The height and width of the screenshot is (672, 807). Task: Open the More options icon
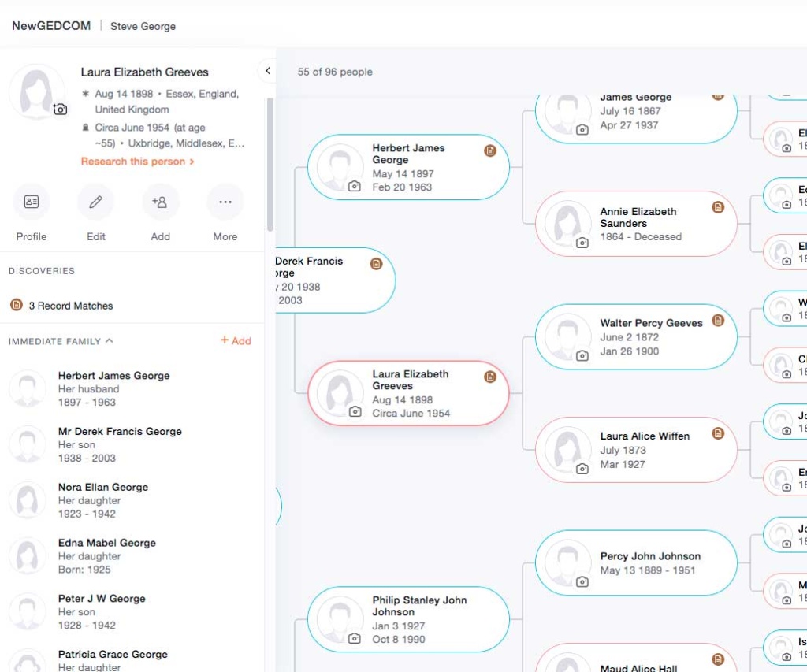tap(225, 202)
